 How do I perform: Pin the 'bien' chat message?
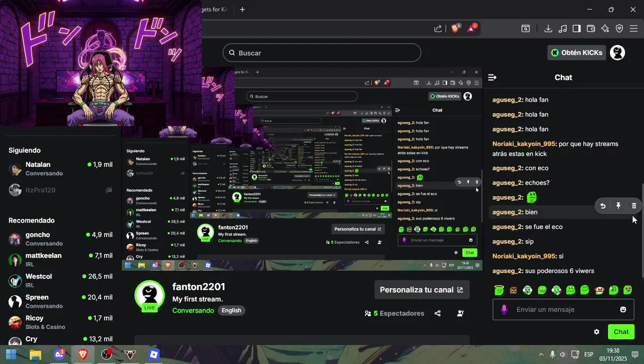pos(618,206)
